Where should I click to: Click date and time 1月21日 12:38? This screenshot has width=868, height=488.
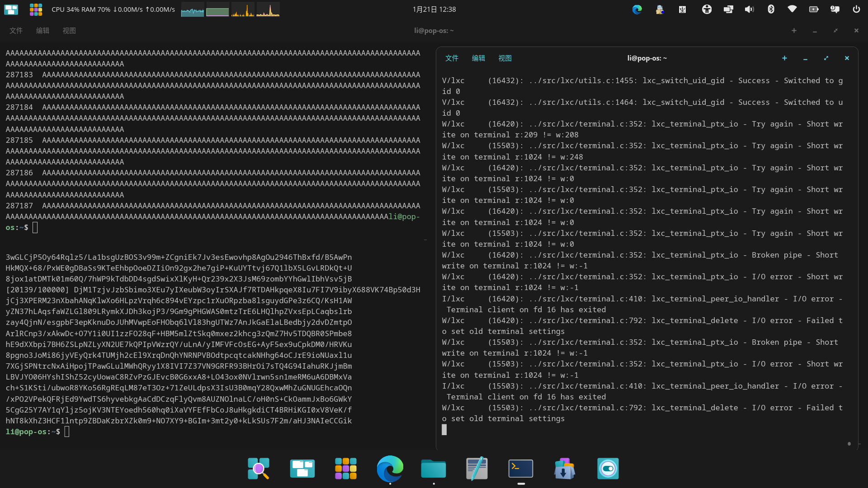pos(434,9)
